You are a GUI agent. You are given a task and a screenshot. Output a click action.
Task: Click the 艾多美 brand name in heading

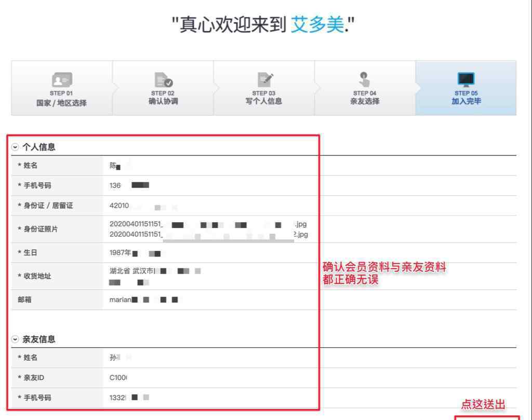point(317,24)
